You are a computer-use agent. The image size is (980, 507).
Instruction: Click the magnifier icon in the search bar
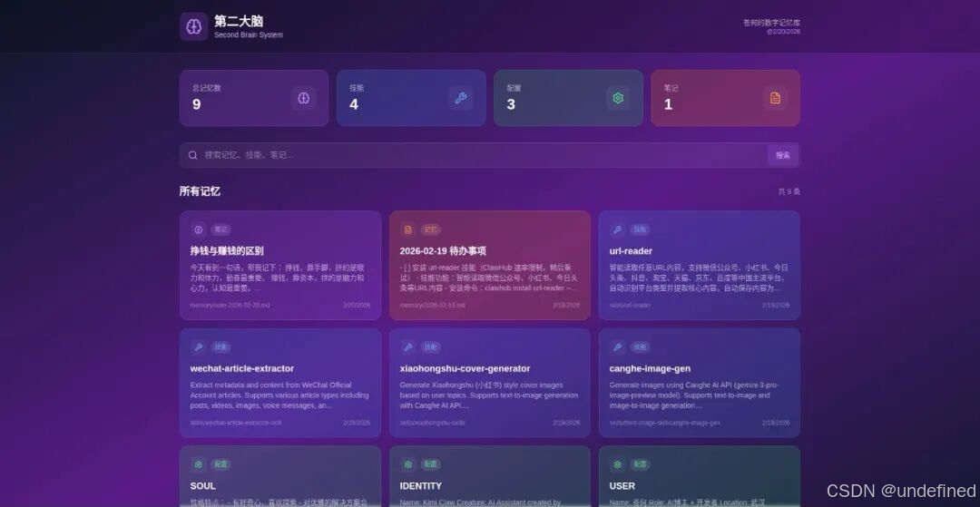pyautogui.click(x=192, y=155)
